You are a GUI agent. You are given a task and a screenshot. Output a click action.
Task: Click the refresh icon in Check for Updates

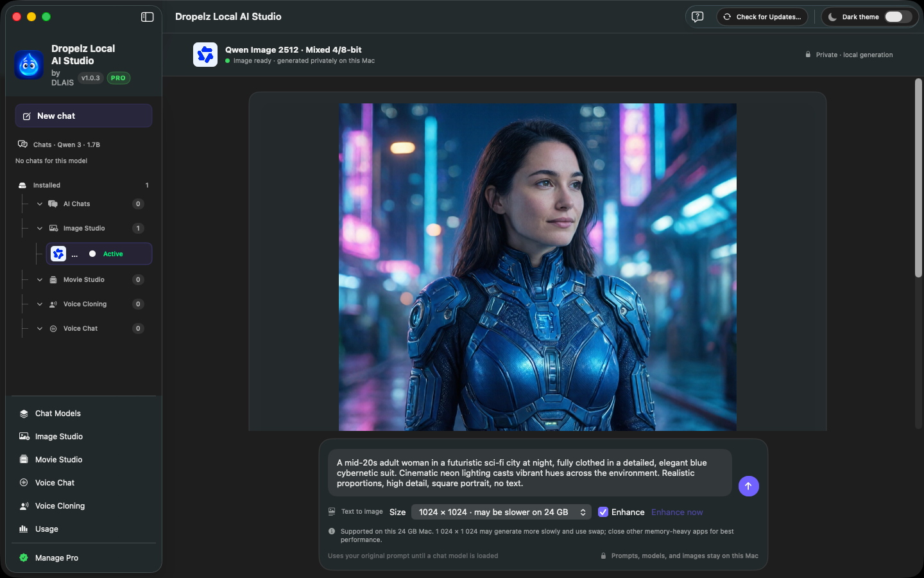727,17
